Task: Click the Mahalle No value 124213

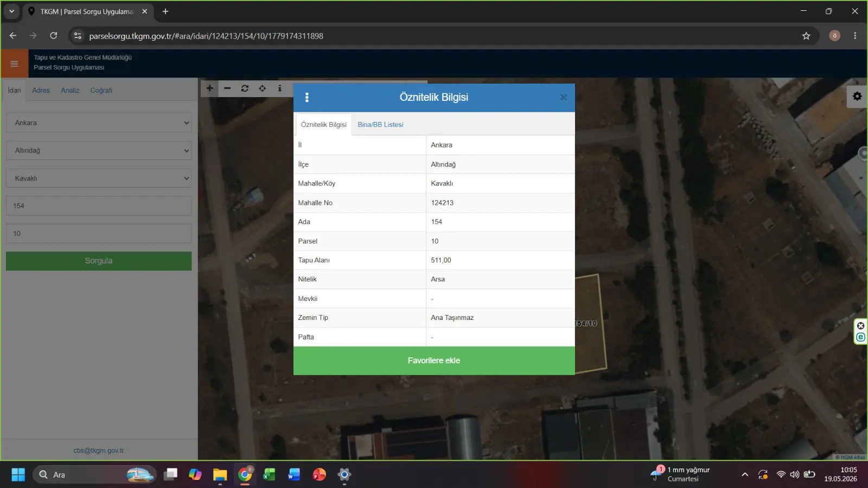Action: click(x=442, y=203)
